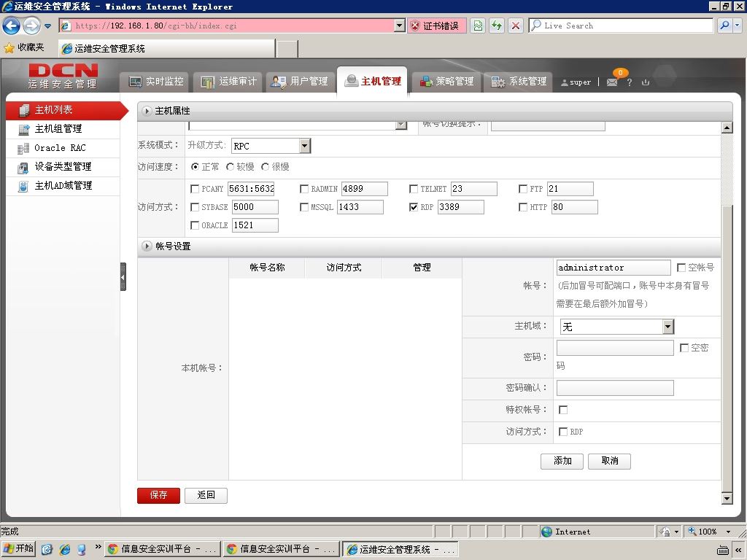Click the Internet Explorer quick launch icon
The image size is (747, 560).
pos(64,549)
